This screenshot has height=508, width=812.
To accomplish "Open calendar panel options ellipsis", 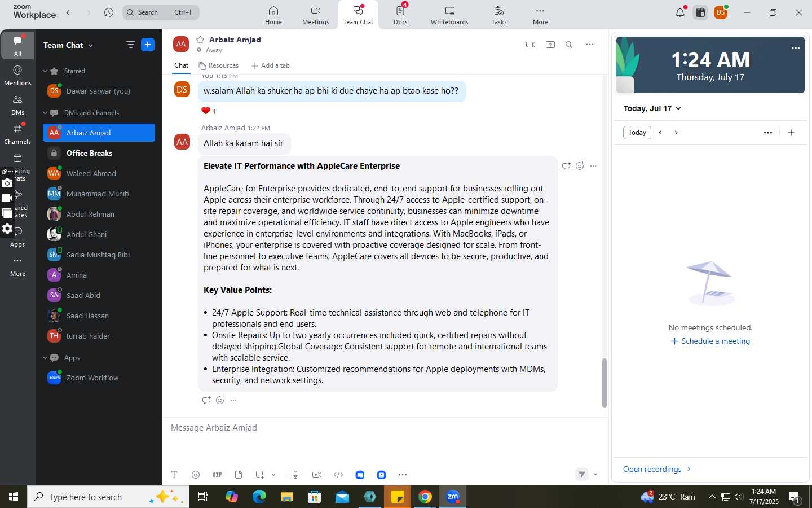I will click(x=768, y=133).
